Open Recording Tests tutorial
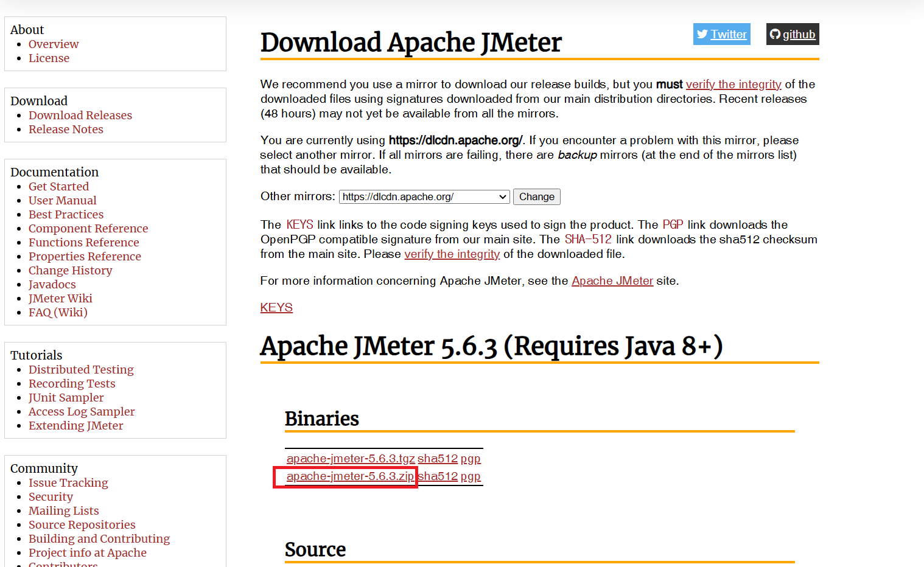924x567 pixels. [72, 383]
